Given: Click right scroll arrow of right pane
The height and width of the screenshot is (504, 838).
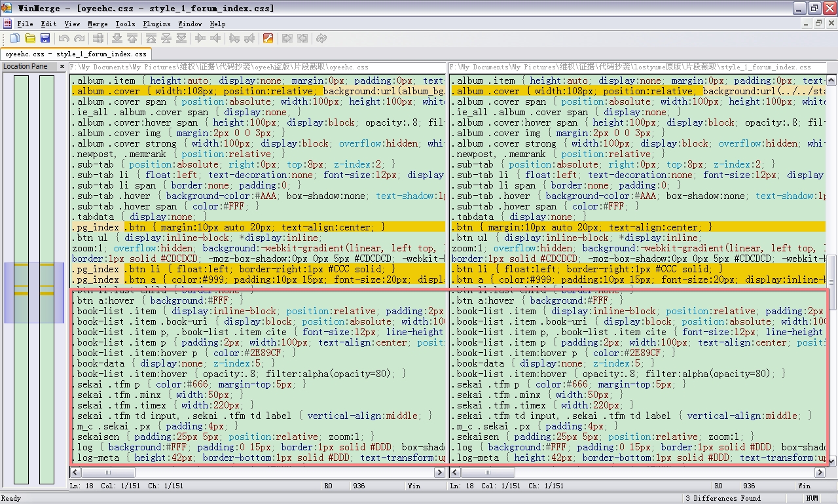Looking at the screenshot, I should pyautogui.click(x=820, y=473).
